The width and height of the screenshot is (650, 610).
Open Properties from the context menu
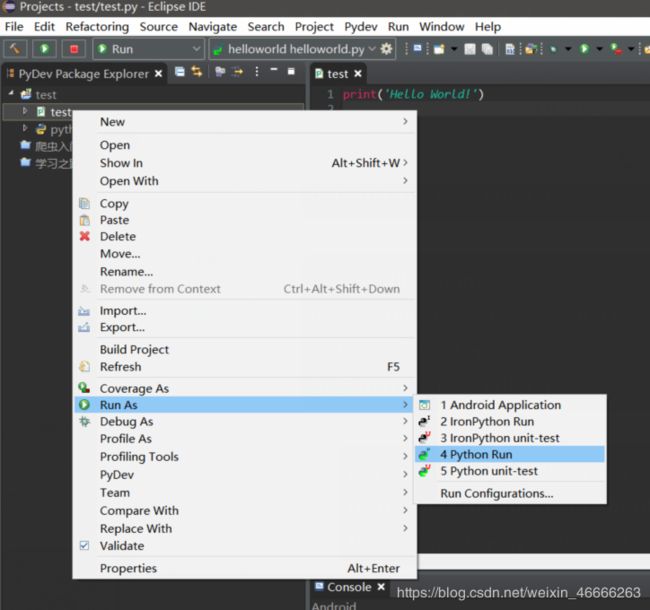click(245, 568)
